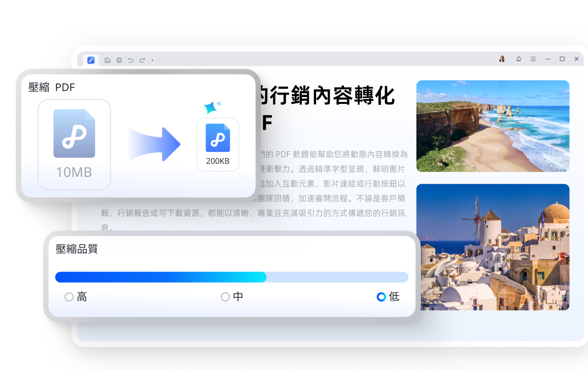The image size is (588, 392).
Task: Click the 壓縮品質 label
Action: coord(77,249)
